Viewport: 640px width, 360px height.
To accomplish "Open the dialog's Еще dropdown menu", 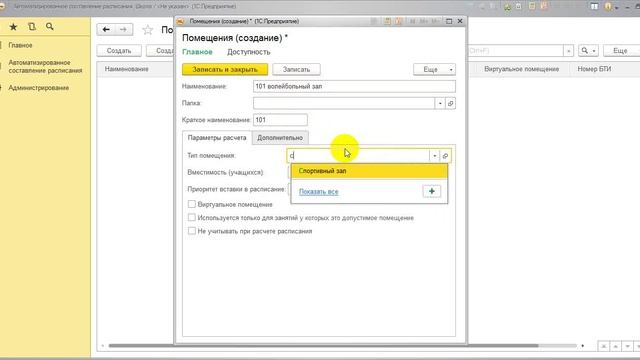I will (x=434, y=70).
